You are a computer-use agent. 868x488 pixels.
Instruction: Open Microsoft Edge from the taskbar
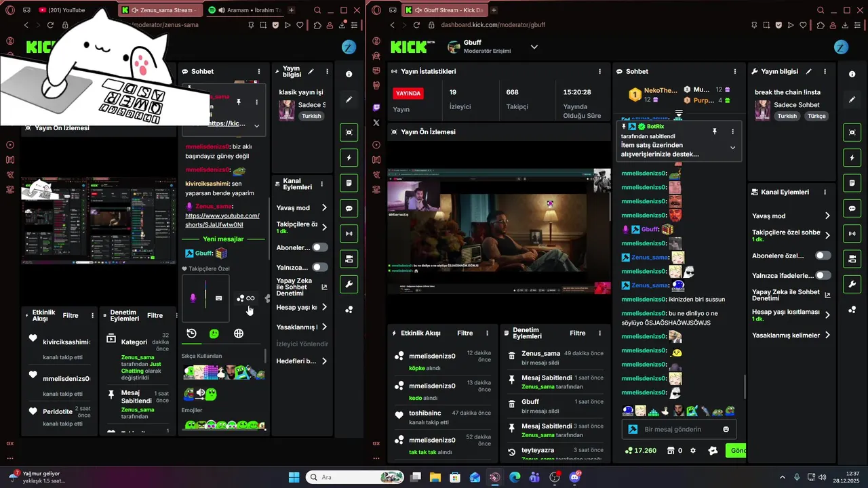[515, 477]
